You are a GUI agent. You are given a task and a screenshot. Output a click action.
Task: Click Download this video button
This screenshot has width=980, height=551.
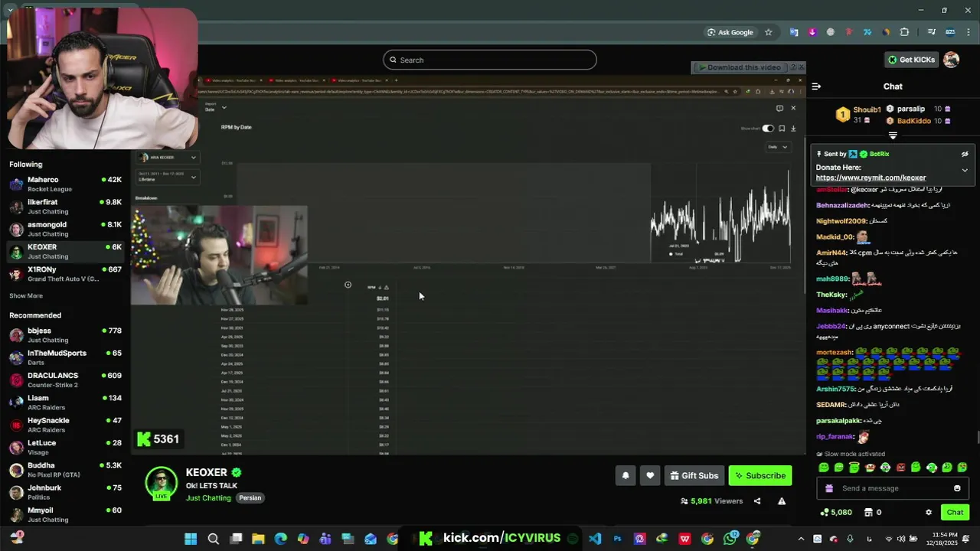[740, 67]
